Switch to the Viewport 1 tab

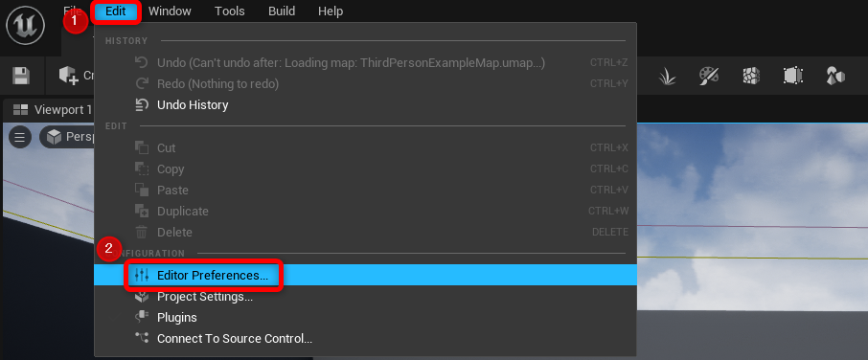click(53, 109)
